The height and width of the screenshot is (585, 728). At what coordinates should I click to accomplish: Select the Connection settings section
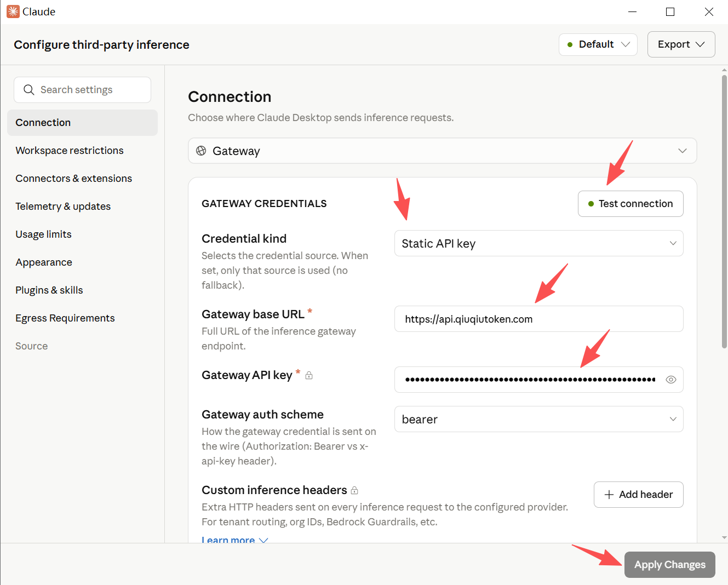coord(82,123)
